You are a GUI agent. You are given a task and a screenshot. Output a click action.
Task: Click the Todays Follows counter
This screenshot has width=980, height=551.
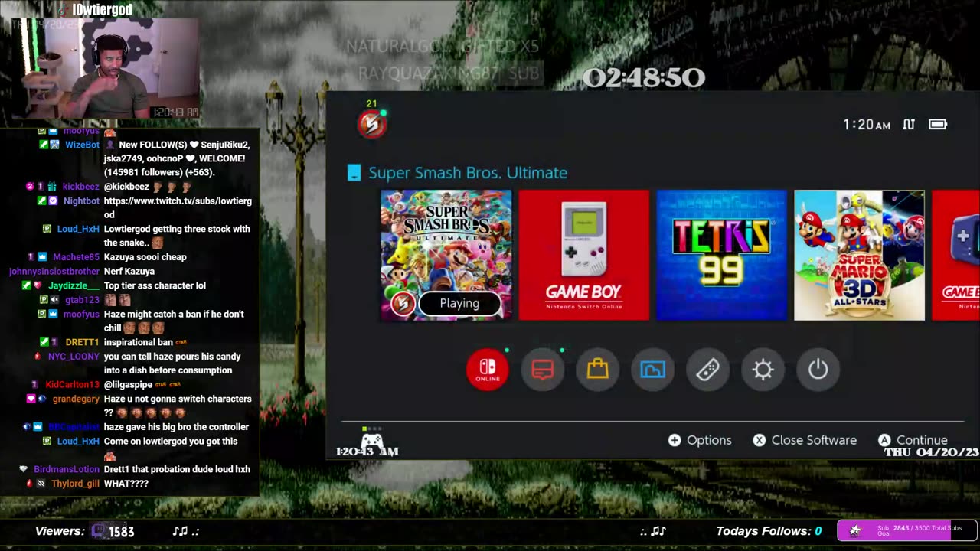pyautogui.click(x=769, y=531)
